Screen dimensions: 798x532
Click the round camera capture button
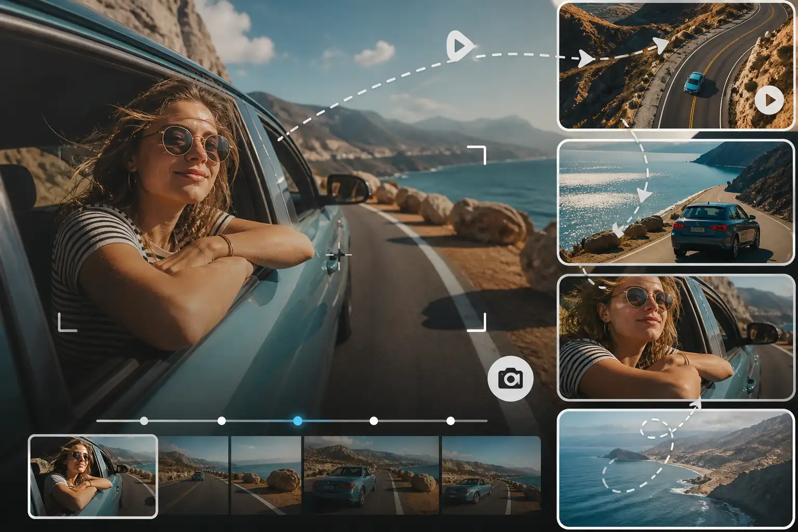(x=511, y=379)
